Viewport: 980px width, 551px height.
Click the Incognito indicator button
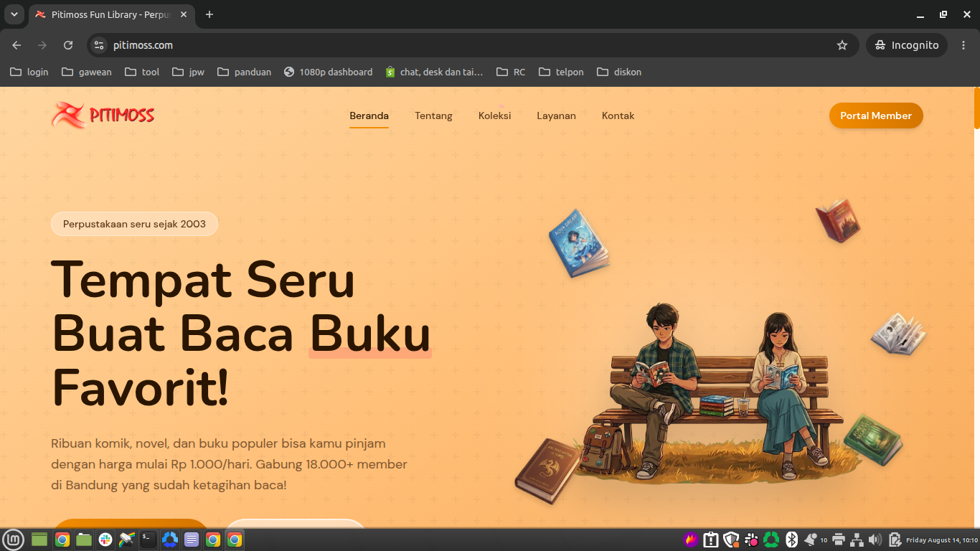coord(907,45)
